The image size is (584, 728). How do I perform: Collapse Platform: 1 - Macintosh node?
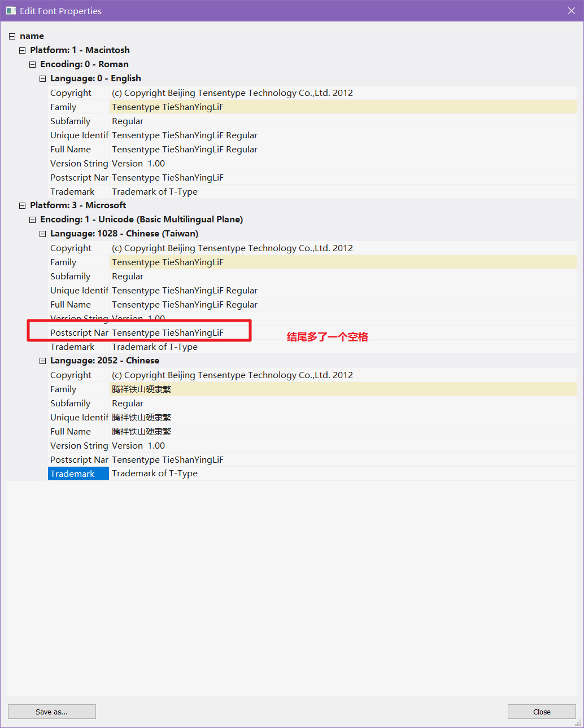[22, 50]
